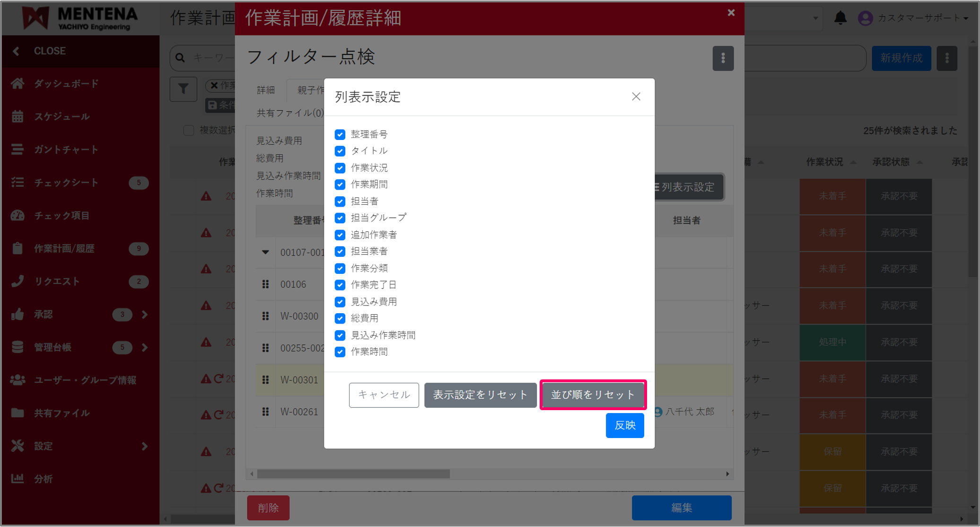This screenshot has width=980, height=527.
Task: Click the filter funnel icon
Action: (183, 89)
